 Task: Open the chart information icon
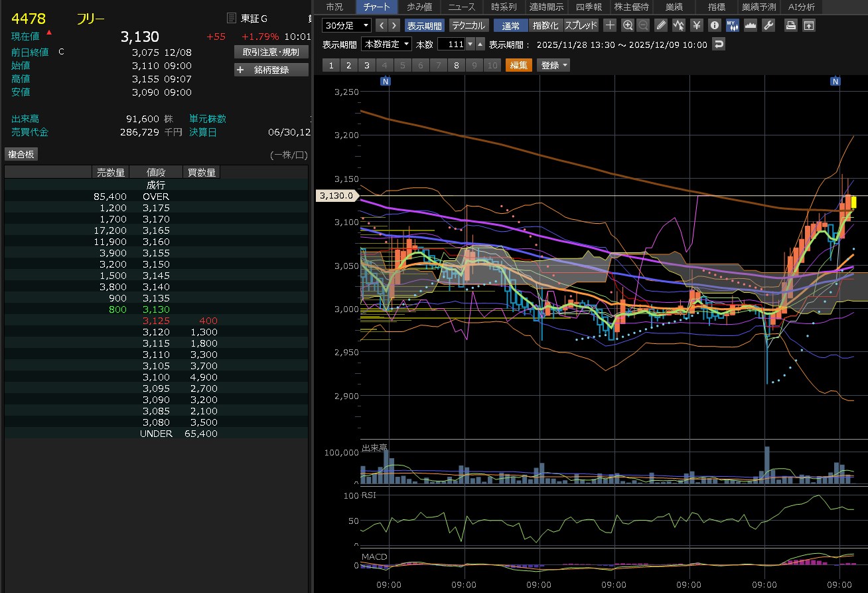714,25
